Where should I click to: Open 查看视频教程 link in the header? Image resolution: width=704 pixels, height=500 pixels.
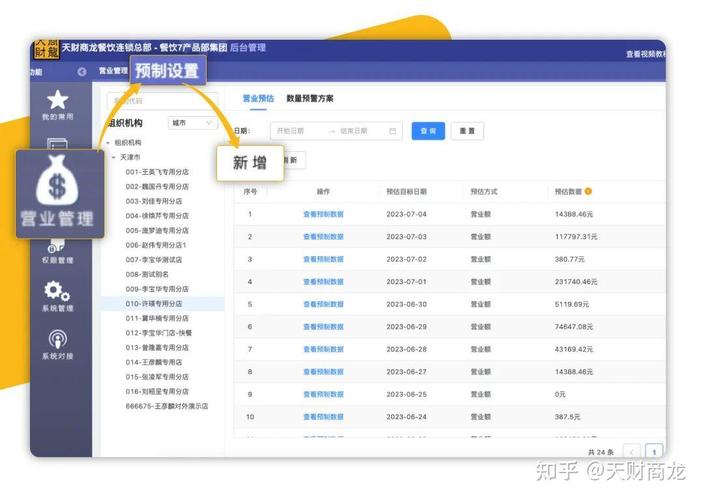coord(646,54)
